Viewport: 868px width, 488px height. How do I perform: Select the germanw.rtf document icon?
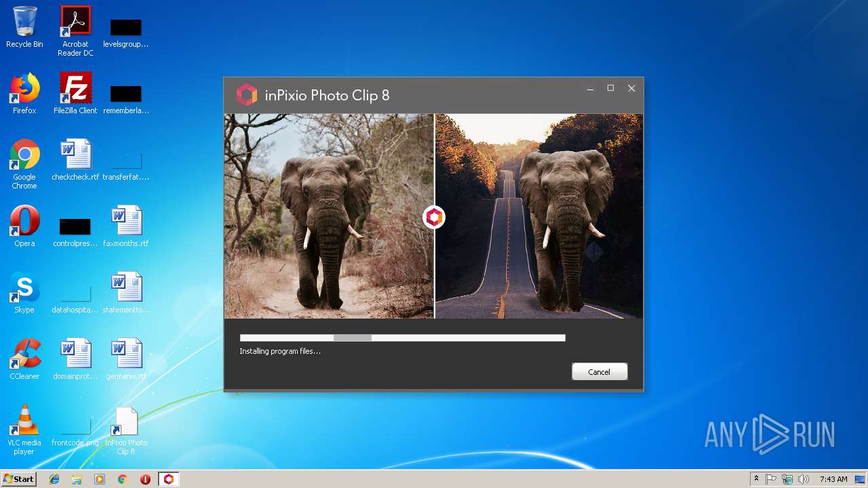126,359
